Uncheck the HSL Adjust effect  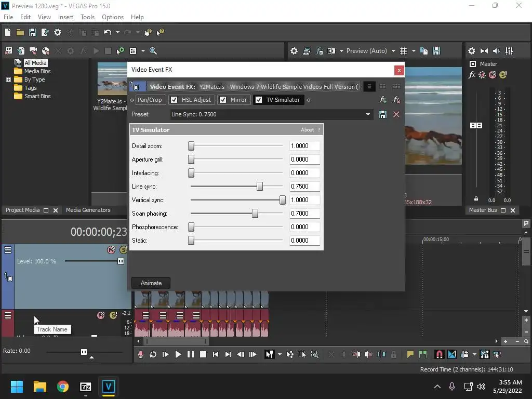coord(174,100)
